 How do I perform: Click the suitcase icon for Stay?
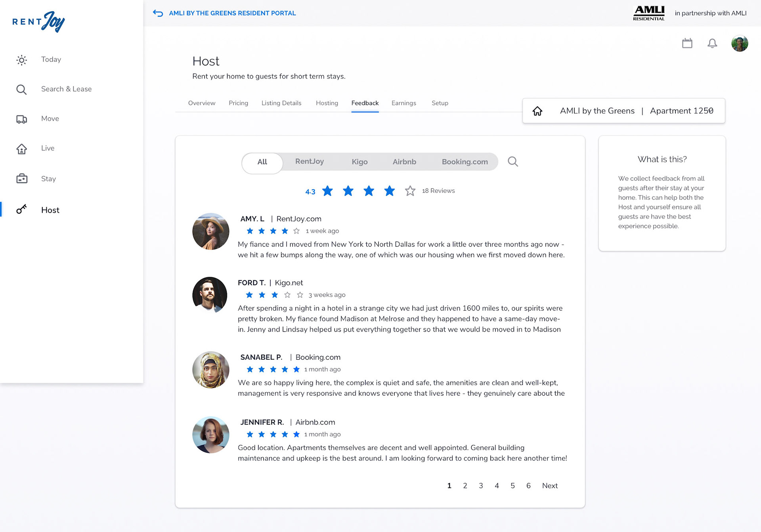point(21,179)
